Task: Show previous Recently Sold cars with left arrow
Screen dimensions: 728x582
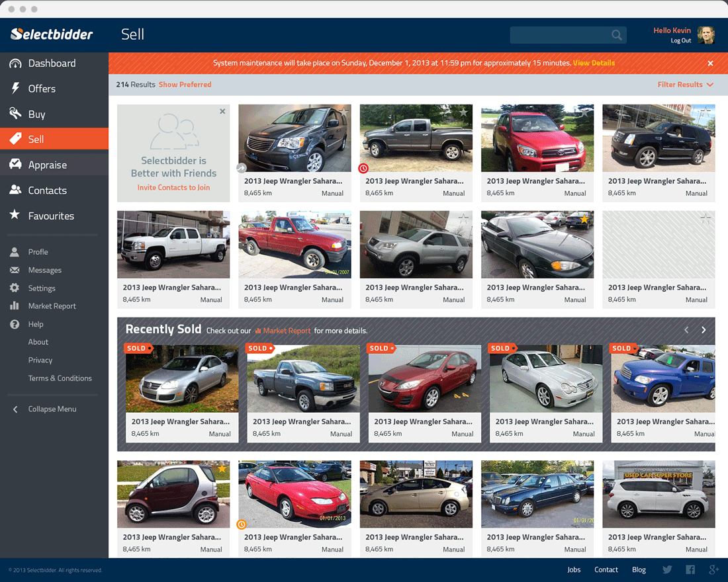Action: click(687, 329)
